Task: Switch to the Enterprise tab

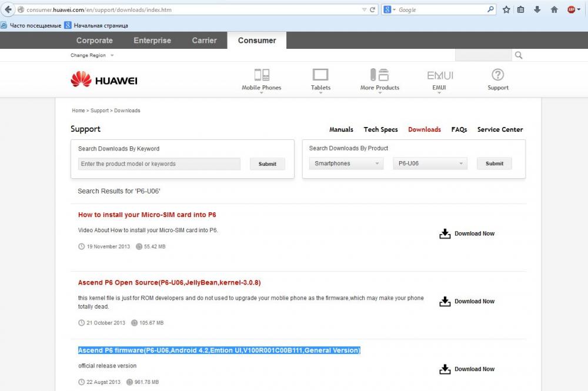Action: (152, 41)
